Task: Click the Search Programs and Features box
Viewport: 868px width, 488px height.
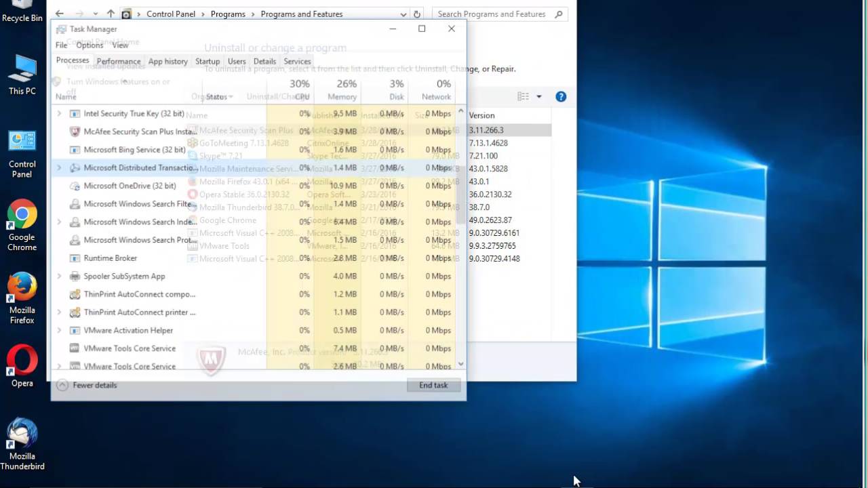Action: point(500,14)
